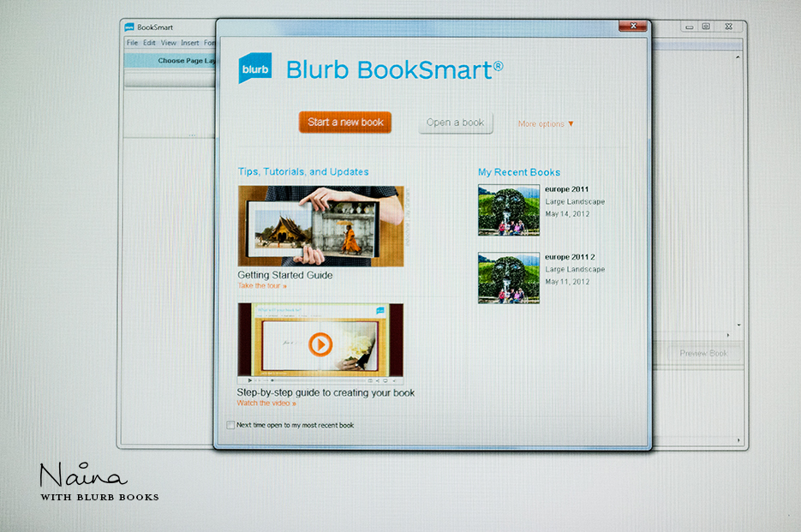Screen dimensions: 801x532
Task: Open the europe 2011 book thumbnail dated May 14
Action: [509, 210]
